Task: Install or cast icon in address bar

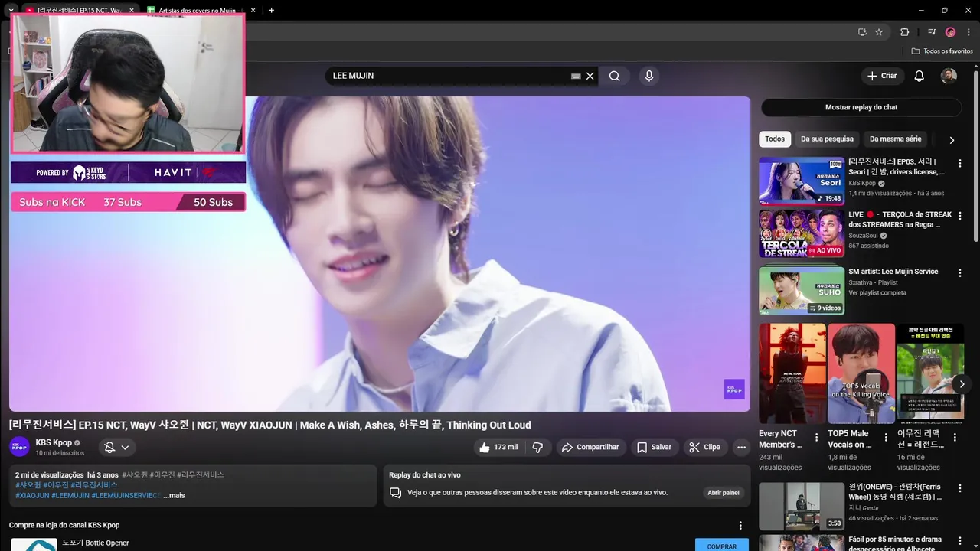Action: point(862,32)
